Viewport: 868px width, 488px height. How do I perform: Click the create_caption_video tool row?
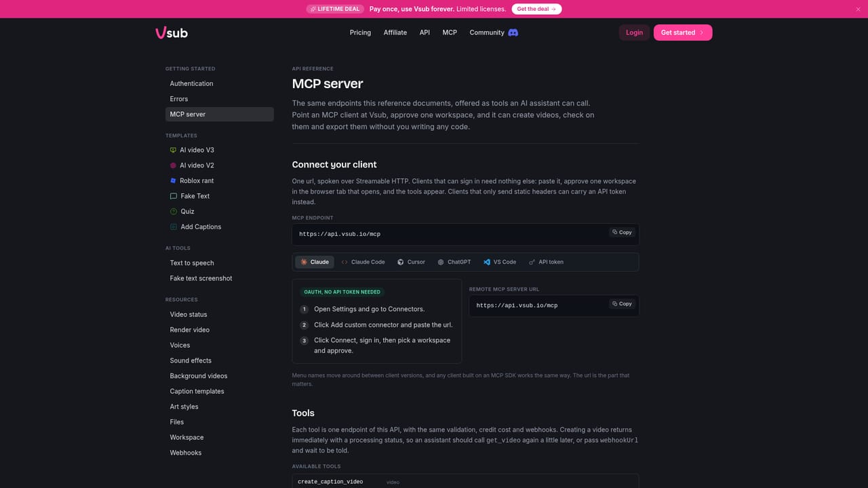click(465, 482)
